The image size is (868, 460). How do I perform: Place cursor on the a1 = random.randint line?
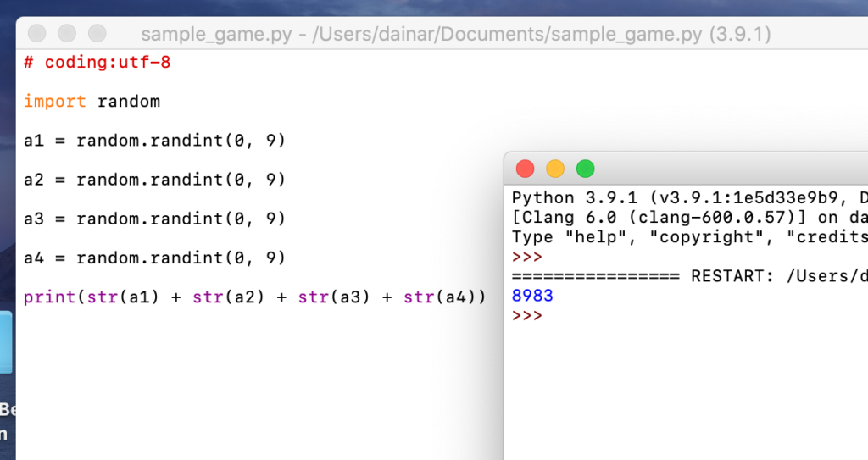point(154,141)
